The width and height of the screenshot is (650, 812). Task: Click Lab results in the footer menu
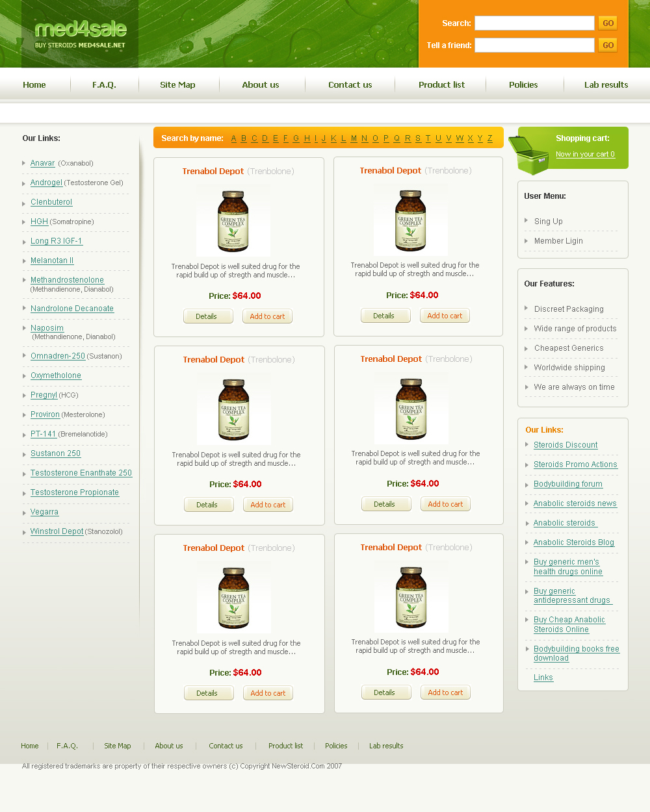(386, 746)
